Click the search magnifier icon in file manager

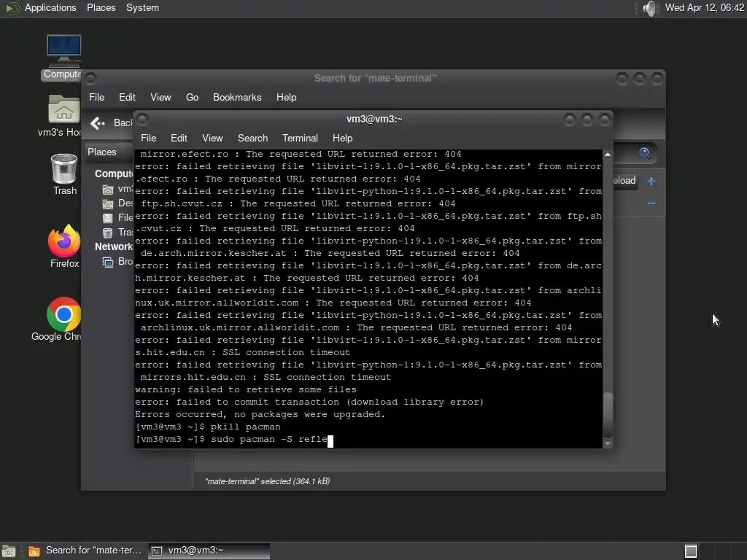coord(645,152)
